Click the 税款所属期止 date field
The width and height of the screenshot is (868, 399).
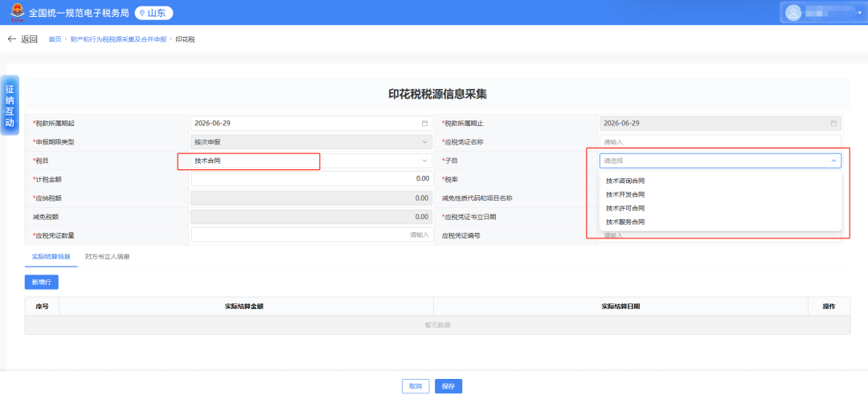(720, 124)
